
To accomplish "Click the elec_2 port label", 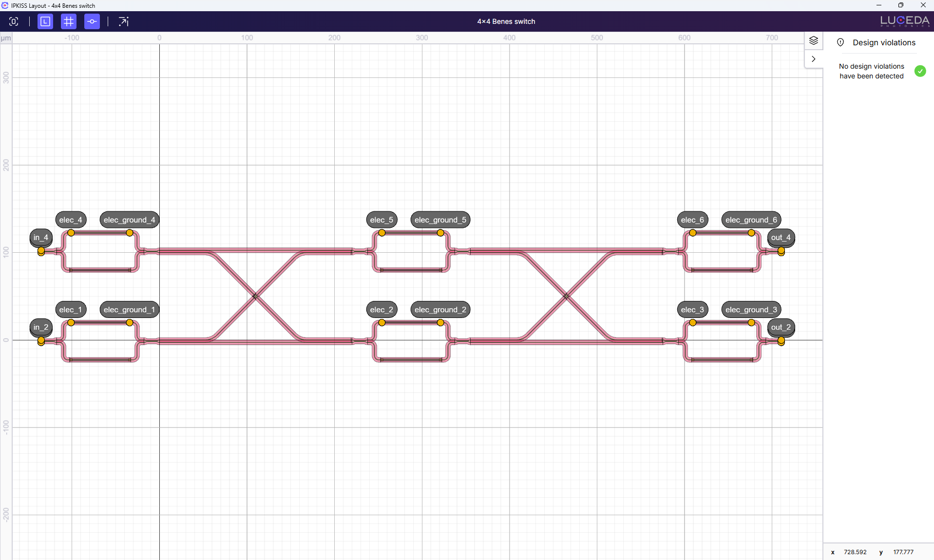I will (x=381, y=310).
